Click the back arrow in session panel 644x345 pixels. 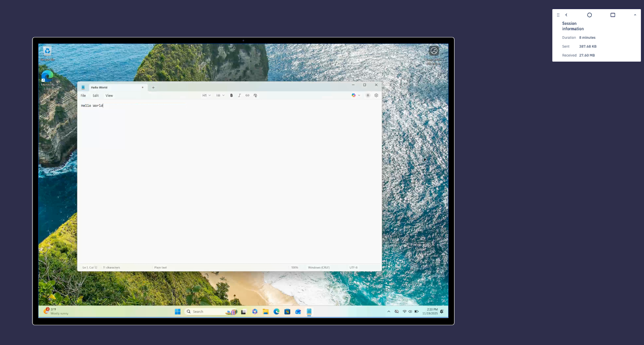click(566, 15)
